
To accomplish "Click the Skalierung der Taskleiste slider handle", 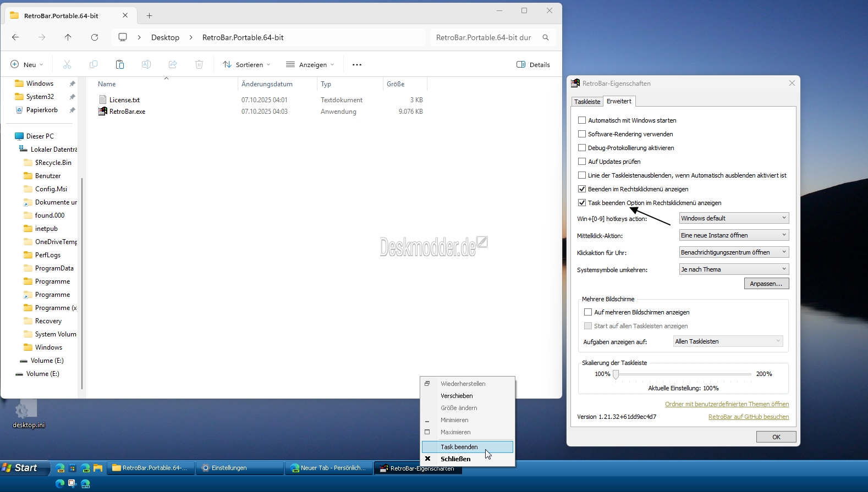I will [x=616, y=374].
